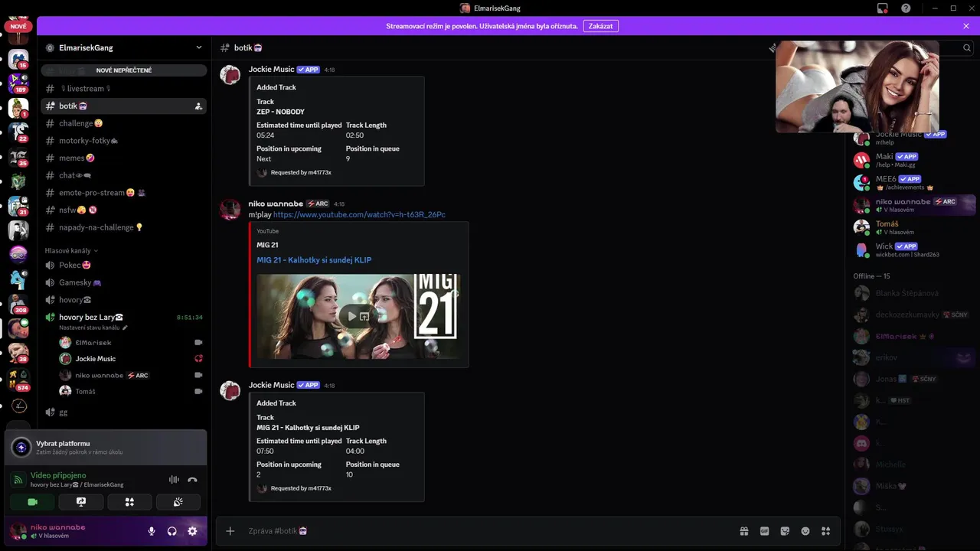Open Vybrat platformu quest card

[x=106, y=448]
